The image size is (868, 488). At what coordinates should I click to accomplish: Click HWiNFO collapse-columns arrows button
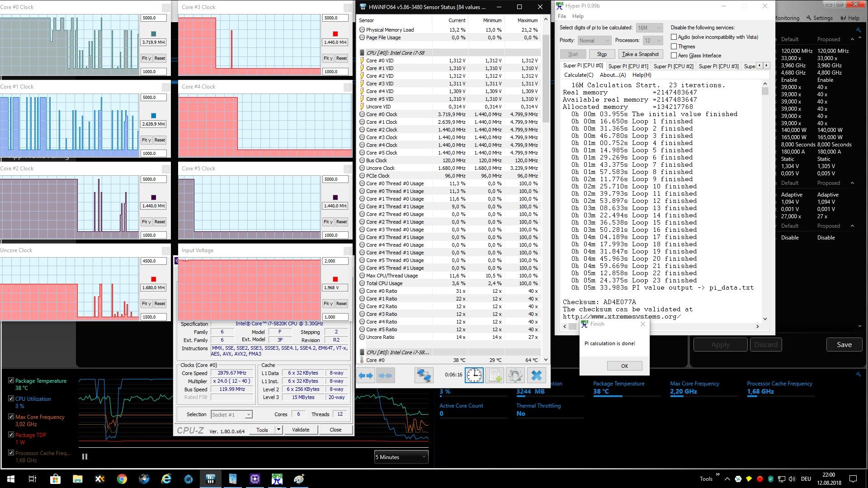[x=385, y=375]
